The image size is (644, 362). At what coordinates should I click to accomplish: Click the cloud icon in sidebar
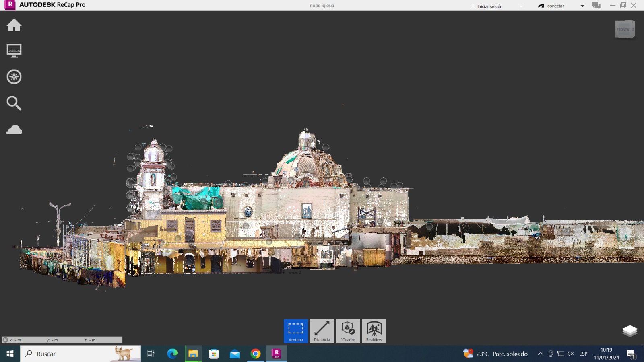[14, 130]
